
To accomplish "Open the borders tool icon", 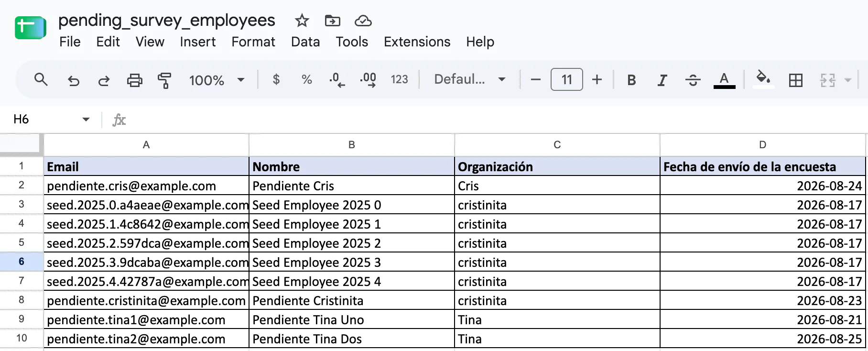I will click(x=796, y=80).
